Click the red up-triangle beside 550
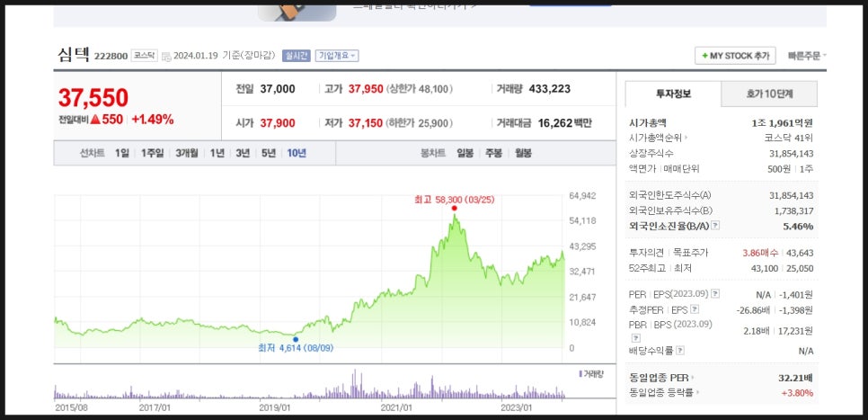The width and height of the screenshot is (868, 420). [94, 119]
